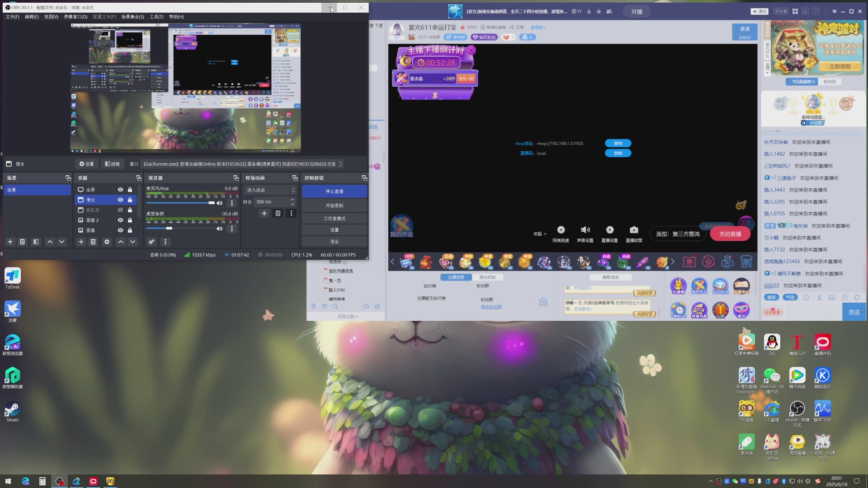Delete selected source using OBS Sources trash icon
This screenshot has width=868, height=488.
[93, 242]
